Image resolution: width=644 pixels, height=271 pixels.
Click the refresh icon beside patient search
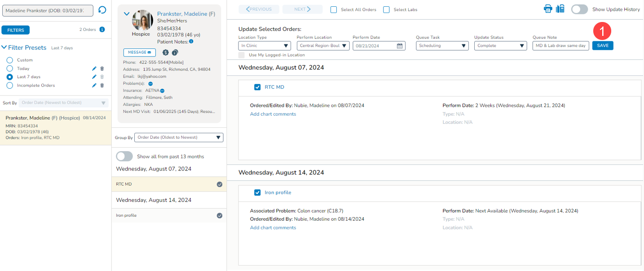point(102,10)
